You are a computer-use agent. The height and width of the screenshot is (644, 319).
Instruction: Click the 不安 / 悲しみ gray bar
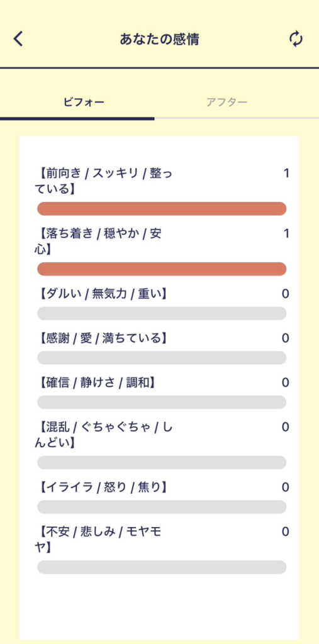point(162,567)
